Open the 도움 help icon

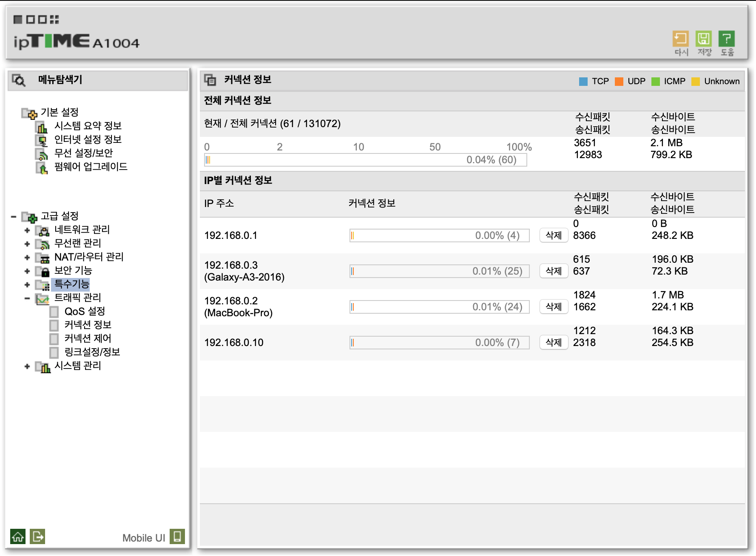[727, 39]
